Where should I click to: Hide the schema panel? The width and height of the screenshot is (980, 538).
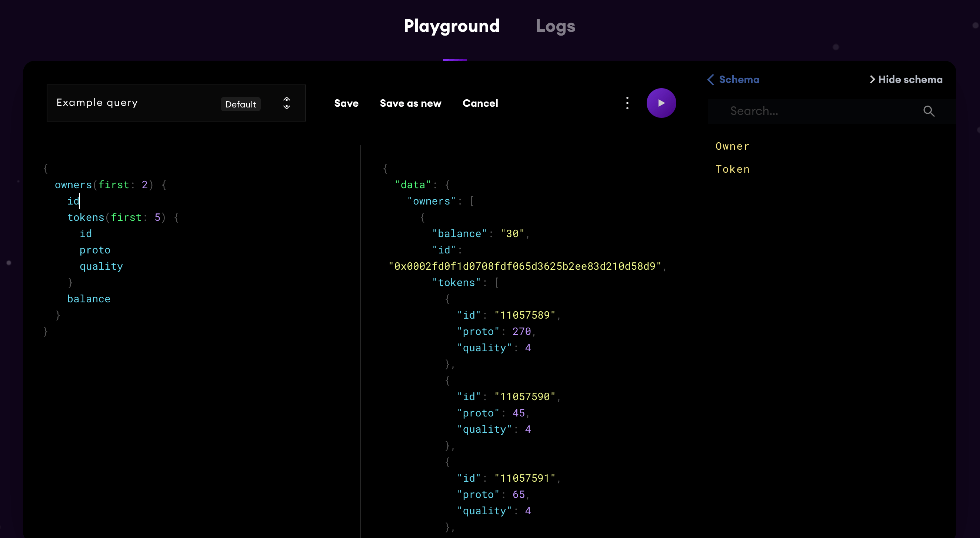point(910,80)
